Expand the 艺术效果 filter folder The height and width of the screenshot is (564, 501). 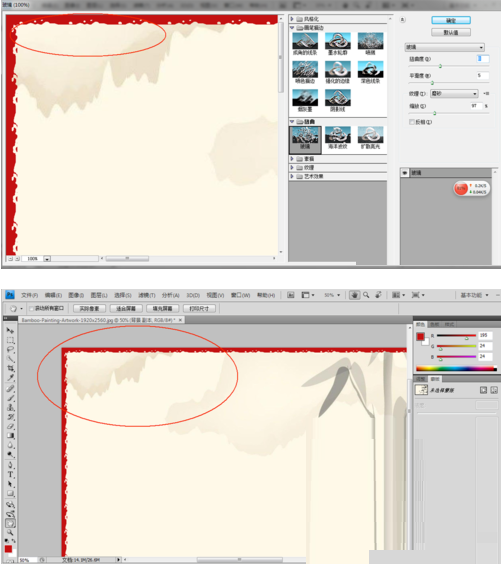pyautogui.click(x=292, y=176)
